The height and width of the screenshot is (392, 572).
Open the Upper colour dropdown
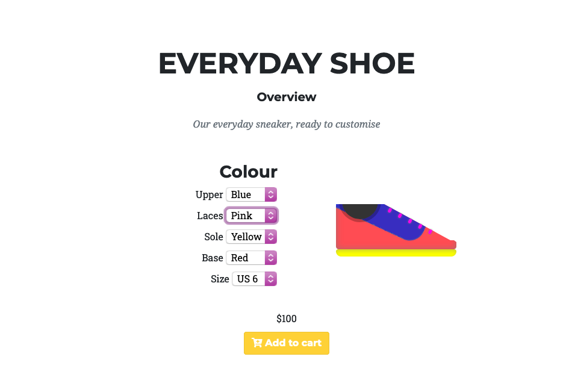[x=251, y=194]
